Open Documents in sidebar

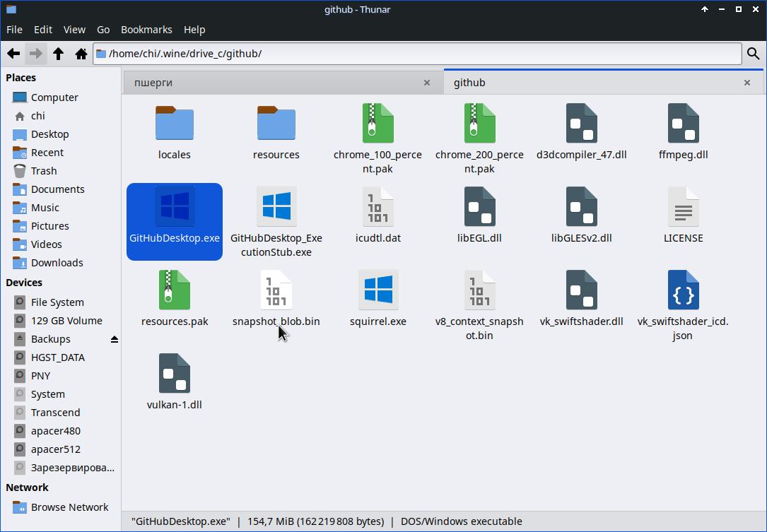pos(58,189)
